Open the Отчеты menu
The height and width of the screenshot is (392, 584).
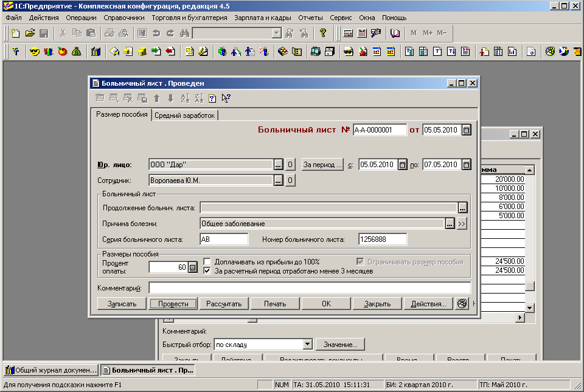[310, 18]
